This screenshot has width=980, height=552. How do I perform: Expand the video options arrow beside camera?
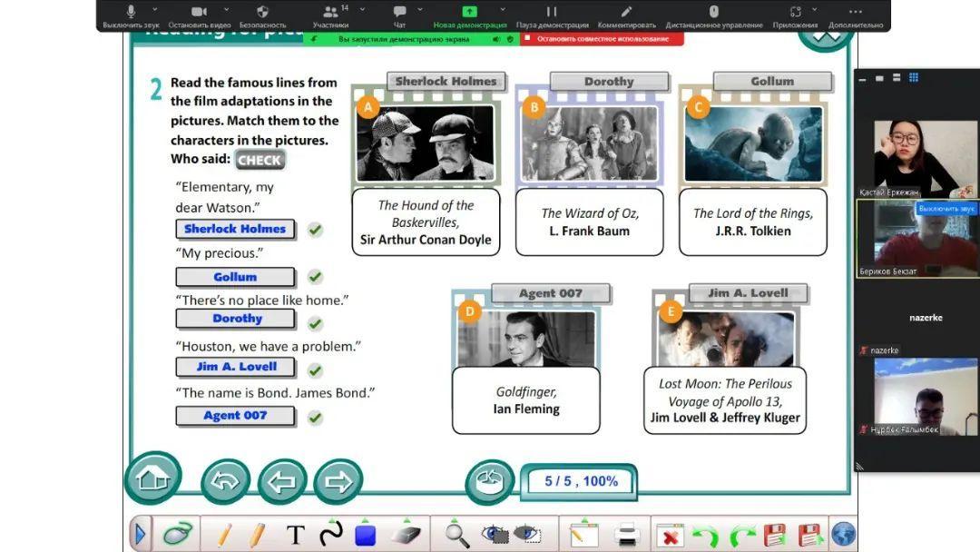[226, 9]
